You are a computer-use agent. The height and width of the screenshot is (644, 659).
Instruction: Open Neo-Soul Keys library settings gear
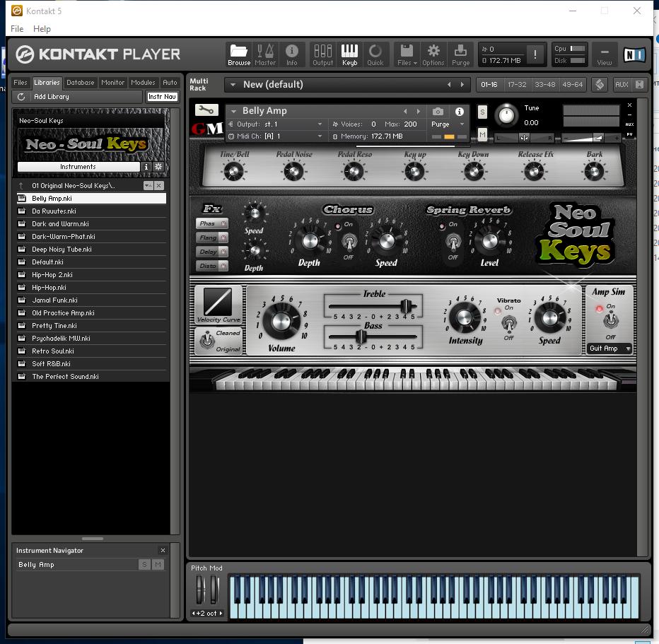(x=158, y=167)
